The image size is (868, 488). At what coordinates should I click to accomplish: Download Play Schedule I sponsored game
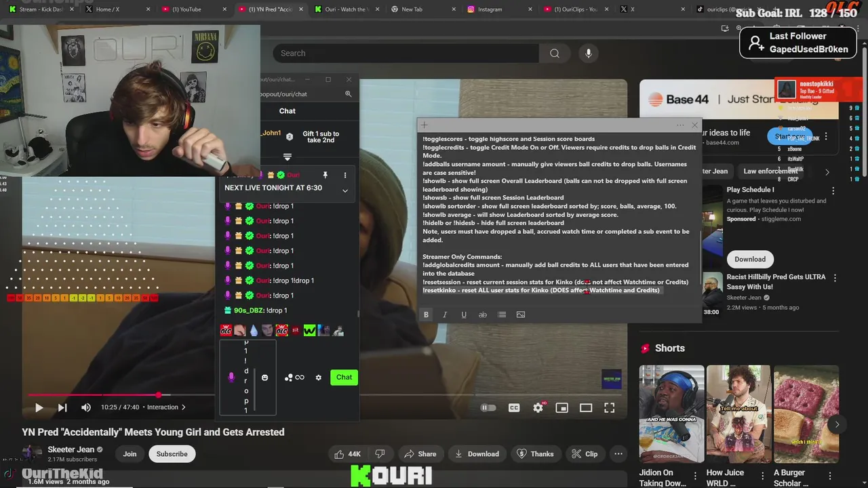749,259
